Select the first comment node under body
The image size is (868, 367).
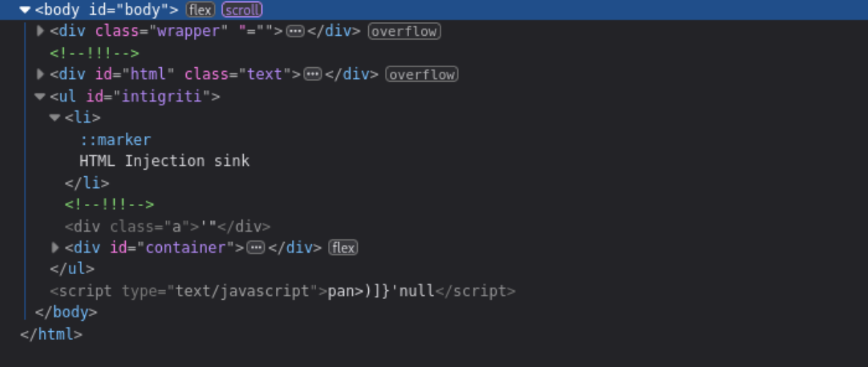tap(94, 53)
